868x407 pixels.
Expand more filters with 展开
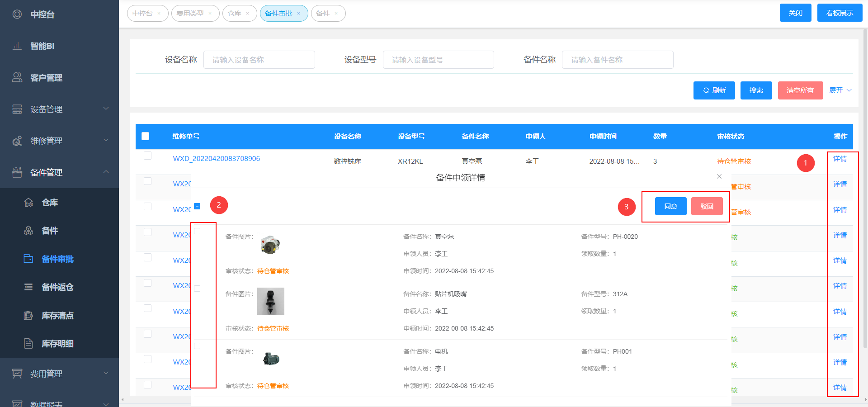840,90
